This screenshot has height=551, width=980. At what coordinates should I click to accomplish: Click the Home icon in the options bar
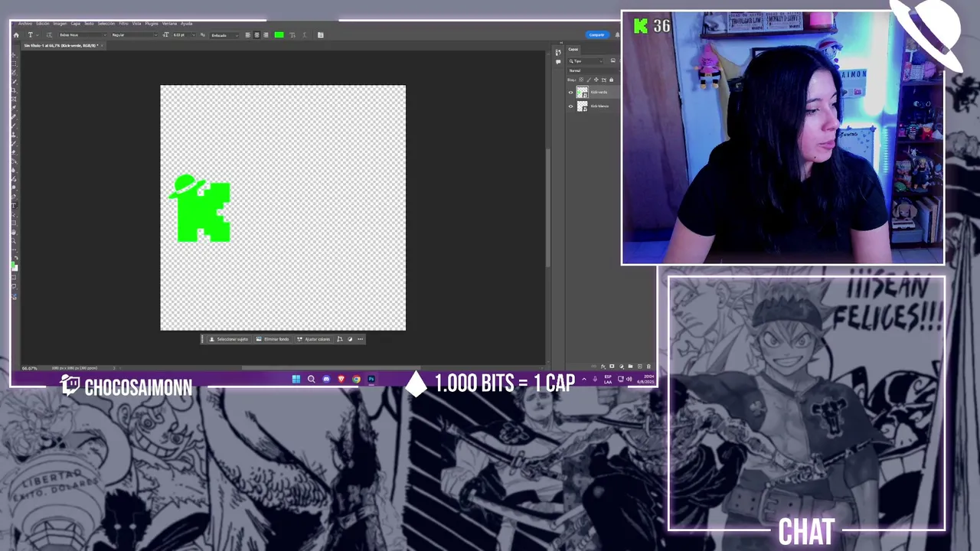point(16,34)
